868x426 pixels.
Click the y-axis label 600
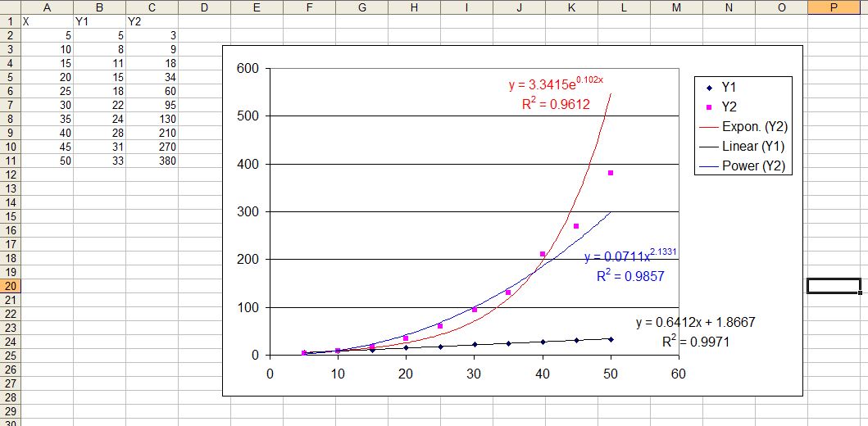tap(248, 68)
